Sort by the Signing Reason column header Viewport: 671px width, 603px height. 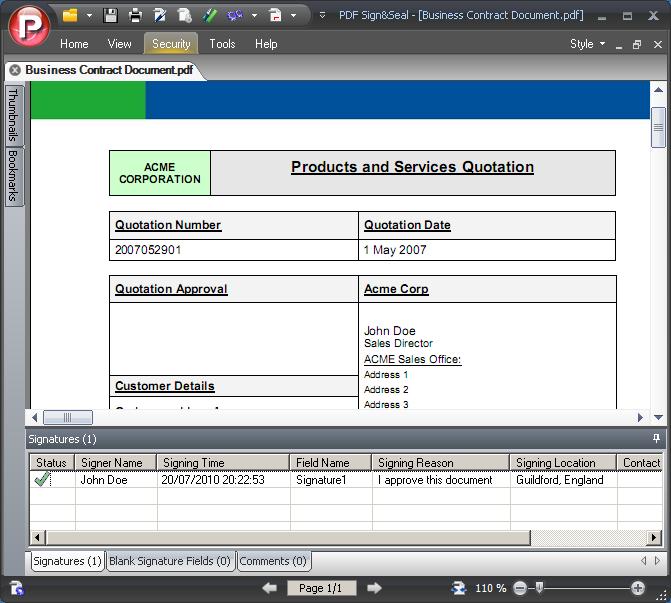pos(440,463)
